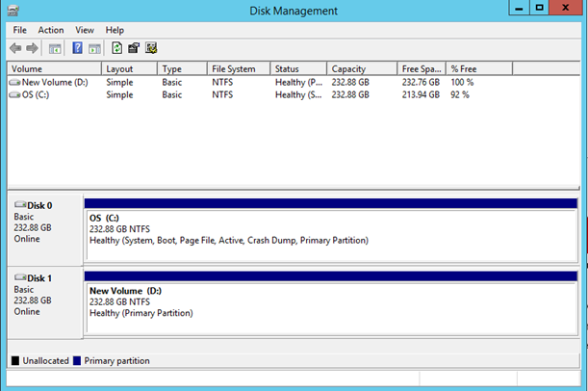The image size is (588, 391).
Task: Close the Disk Management window
Action: coord(566,8)
